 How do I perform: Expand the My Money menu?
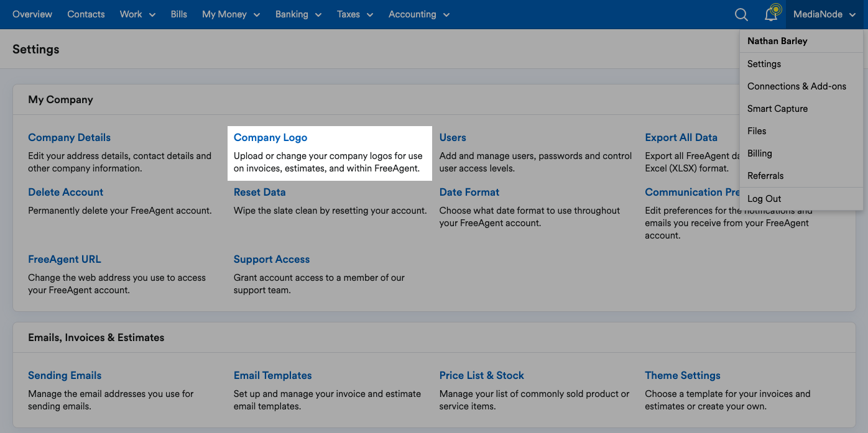(231, 14)
